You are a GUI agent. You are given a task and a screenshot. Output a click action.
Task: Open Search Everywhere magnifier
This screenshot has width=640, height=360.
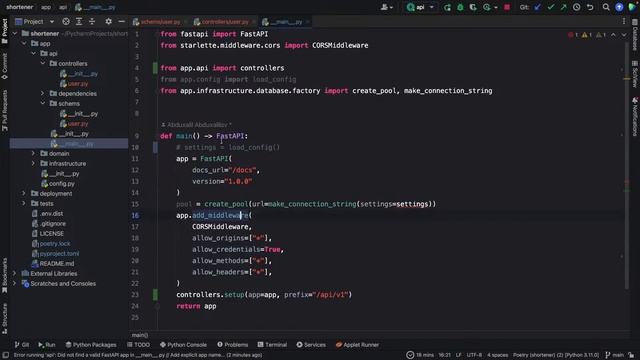point(606,7)
